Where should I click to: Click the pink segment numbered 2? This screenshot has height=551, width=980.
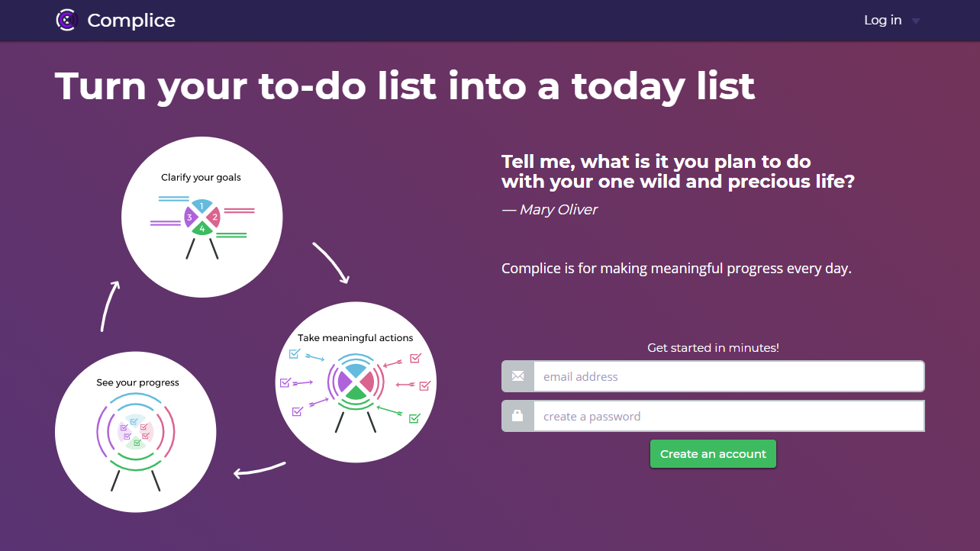215,217
